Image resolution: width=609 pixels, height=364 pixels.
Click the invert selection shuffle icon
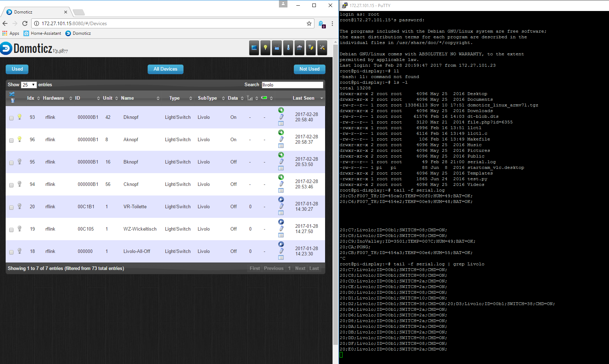[x=12, y=94]
